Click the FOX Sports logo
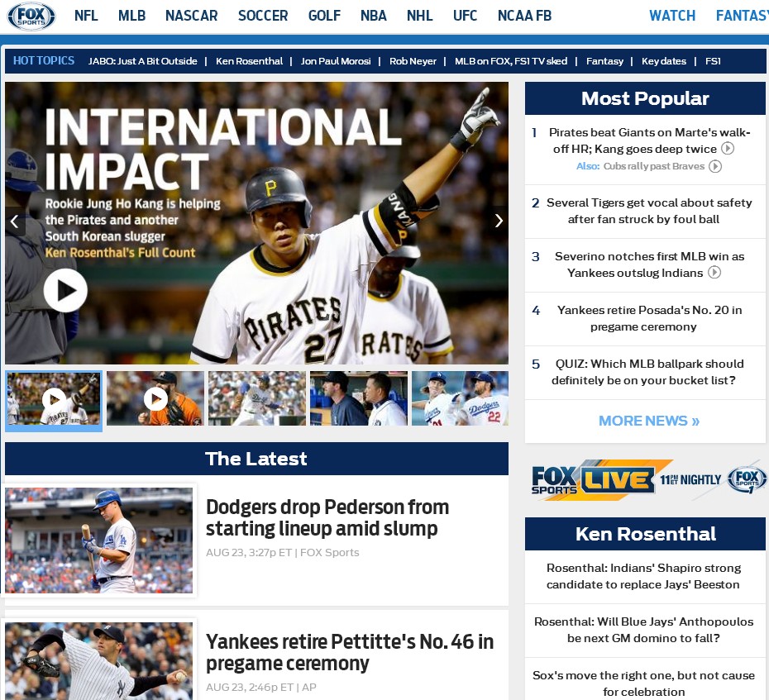769x700 pixels. [31, 15]
